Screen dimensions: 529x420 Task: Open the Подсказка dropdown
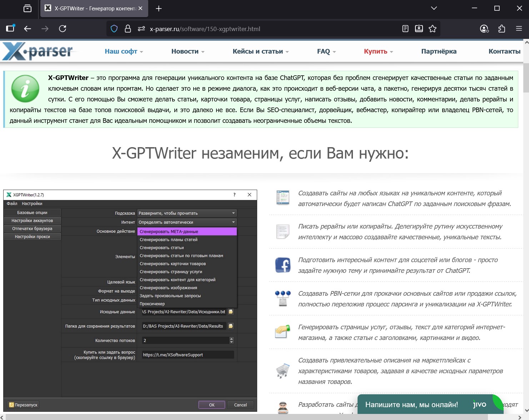(233, 213)
